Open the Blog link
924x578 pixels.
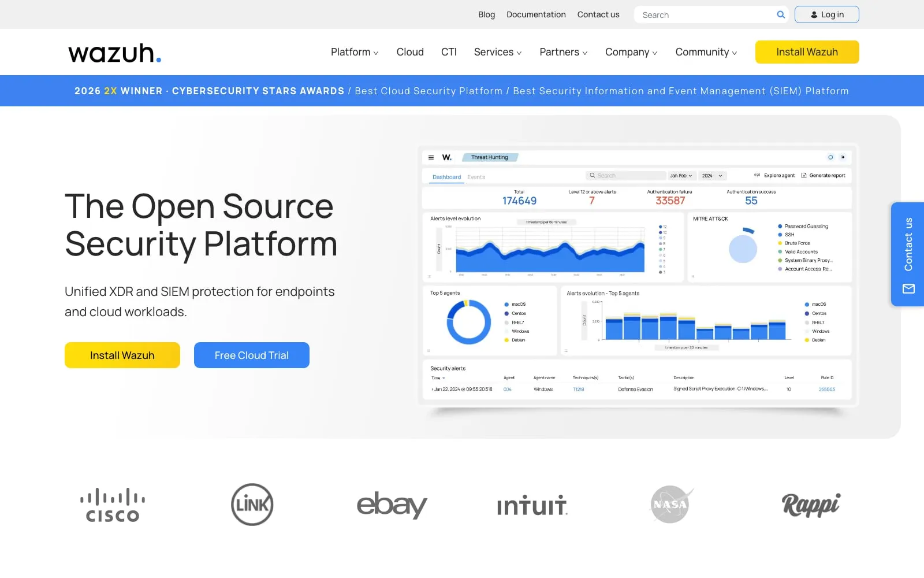(486, 14)
